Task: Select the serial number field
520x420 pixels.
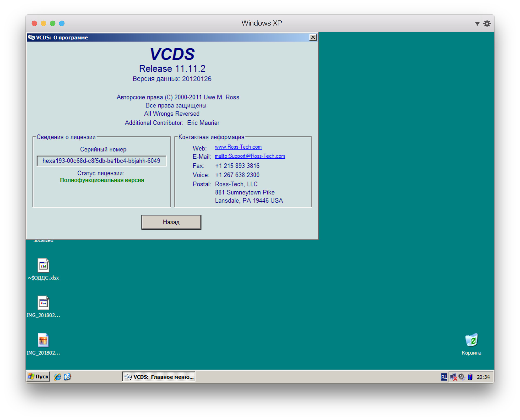Action: tap(101, 161)
